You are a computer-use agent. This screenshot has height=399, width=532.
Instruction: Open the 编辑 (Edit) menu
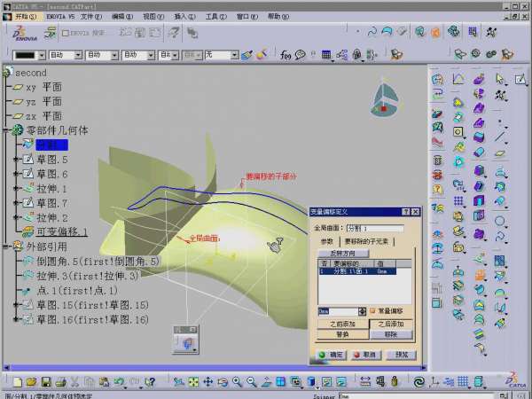[122, 16]
